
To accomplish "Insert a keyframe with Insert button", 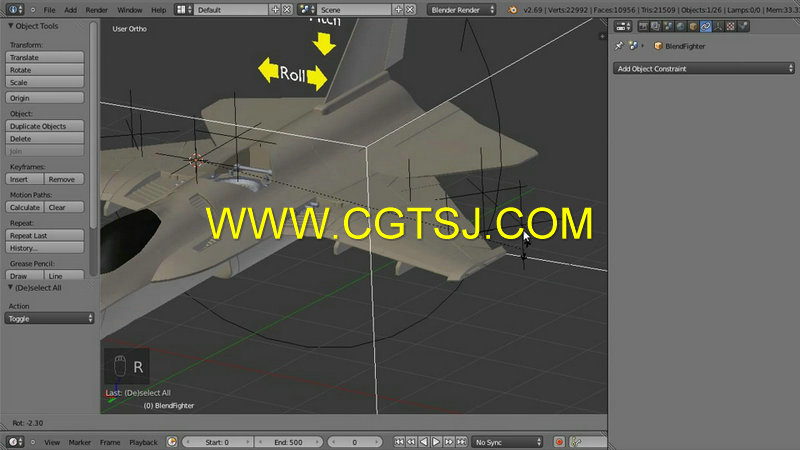I will pos(24,180).
